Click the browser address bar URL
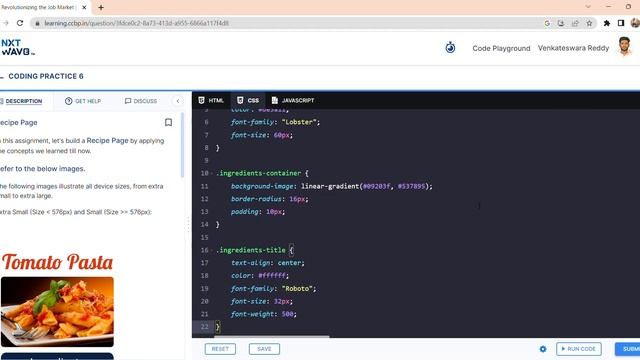The image size is (640, 360). click(x=136, y=23)
